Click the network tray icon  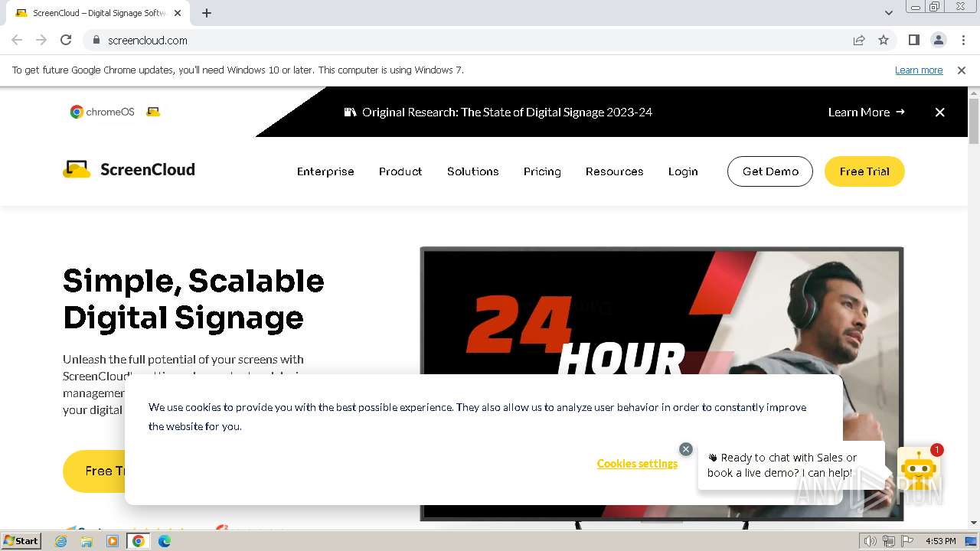[889, 541]
